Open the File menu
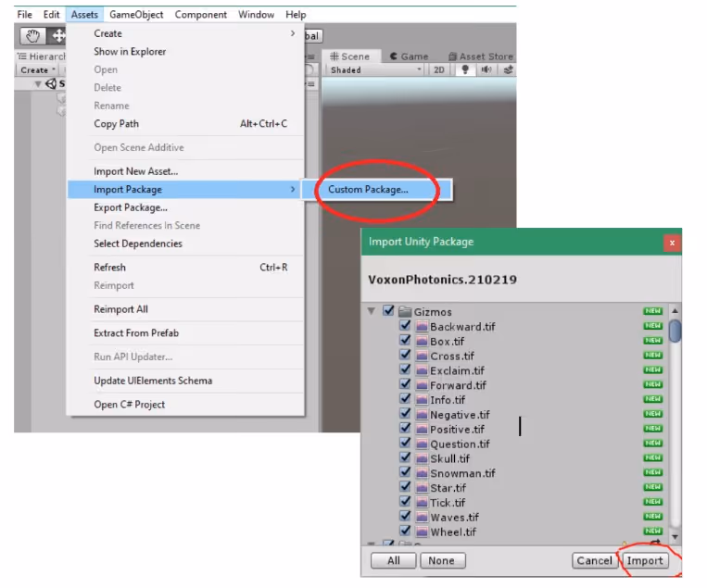707x588 pixels. point(24,15)
